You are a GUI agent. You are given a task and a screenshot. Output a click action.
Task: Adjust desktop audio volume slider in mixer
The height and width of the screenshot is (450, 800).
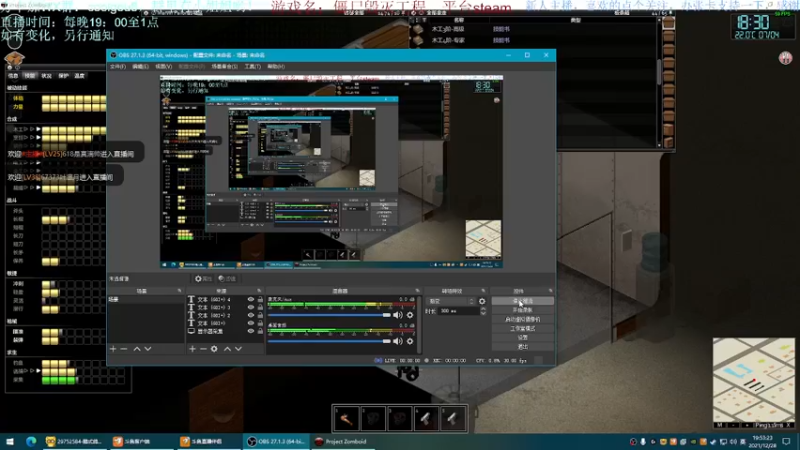click(329, 341)
